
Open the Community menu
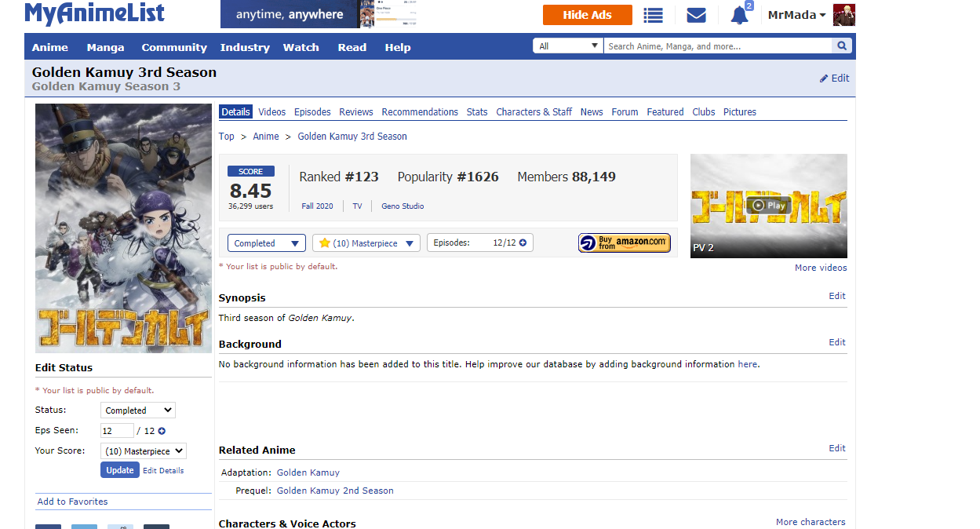(174, 47)
